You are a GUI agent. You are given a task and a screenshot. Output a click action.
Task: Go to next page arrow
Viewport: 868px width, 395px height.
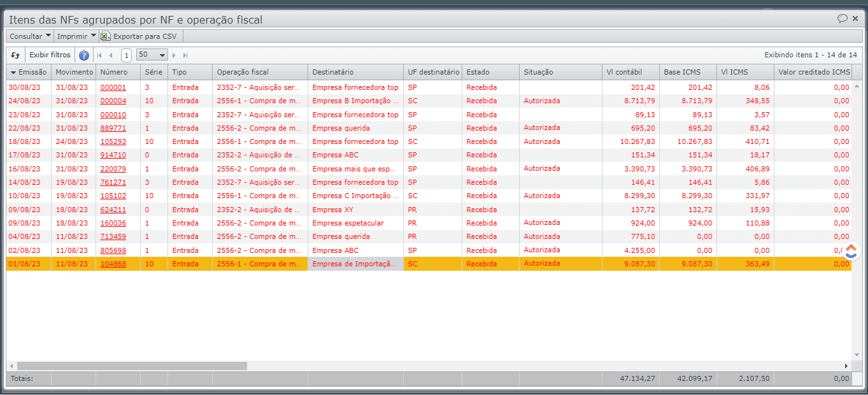(174, 55)
